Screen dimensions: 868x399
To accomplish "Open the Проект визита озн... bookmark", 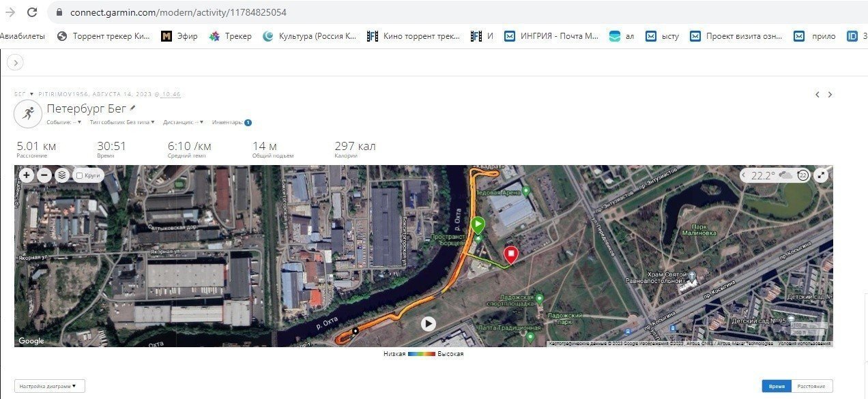I will tap(736, 36).
